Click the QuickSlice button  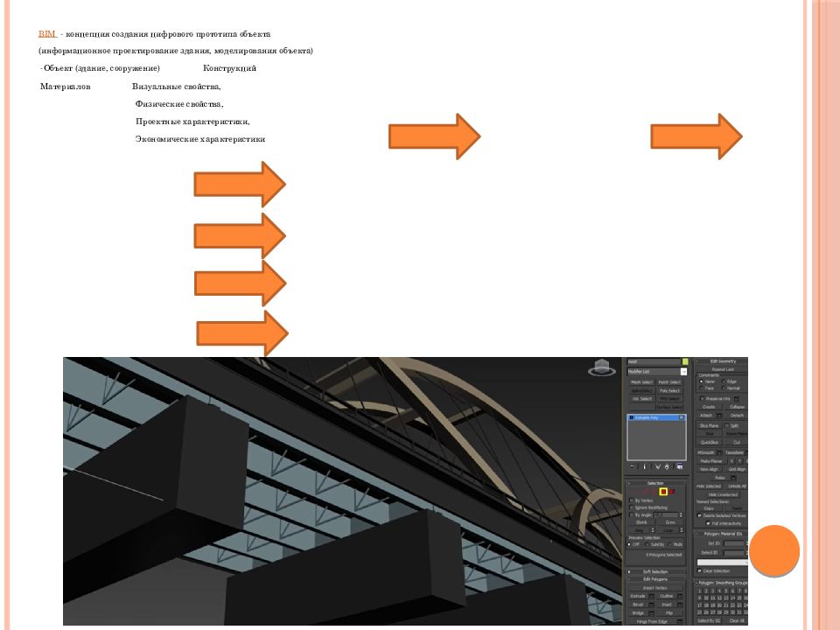coord(710,443)
